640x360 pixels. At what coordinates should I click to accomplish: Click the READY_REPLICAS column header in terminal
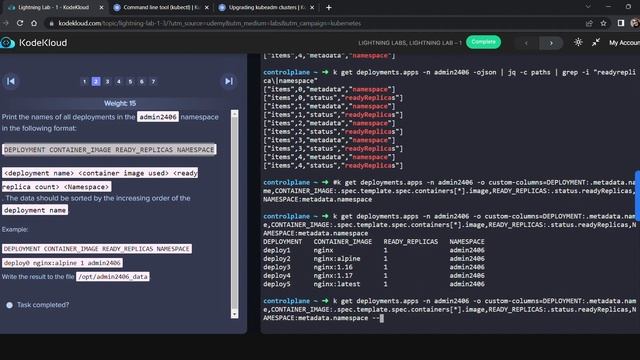[410, 242]
